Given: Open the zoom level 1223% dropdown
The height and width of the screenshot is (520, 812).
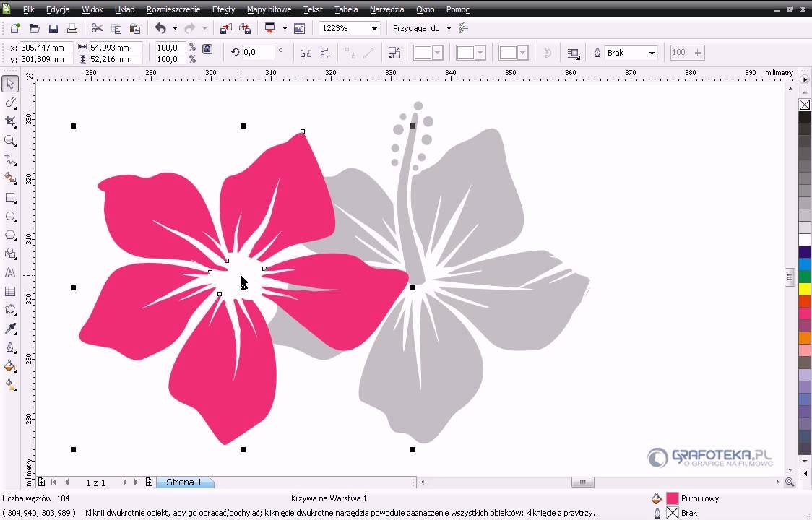Looking at the screenshot, I should [374, 29].
